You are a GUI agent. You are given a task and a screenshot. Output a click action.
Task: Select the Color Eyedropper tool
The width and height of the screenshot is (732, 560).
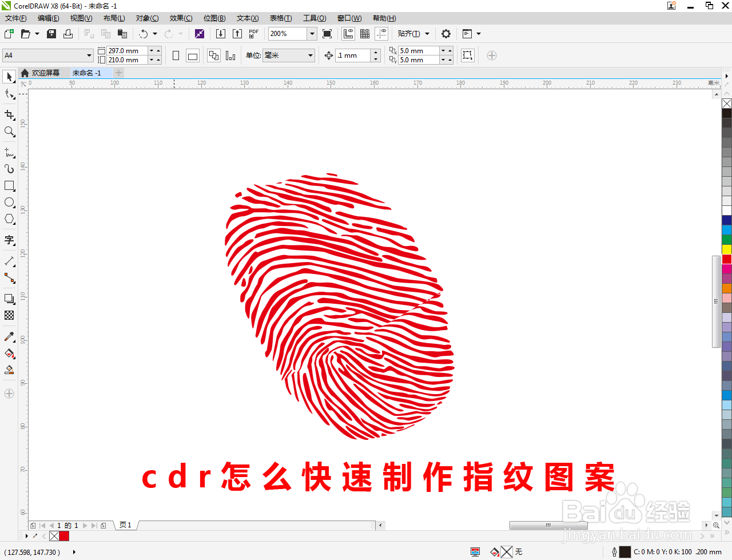coord(10,336)
